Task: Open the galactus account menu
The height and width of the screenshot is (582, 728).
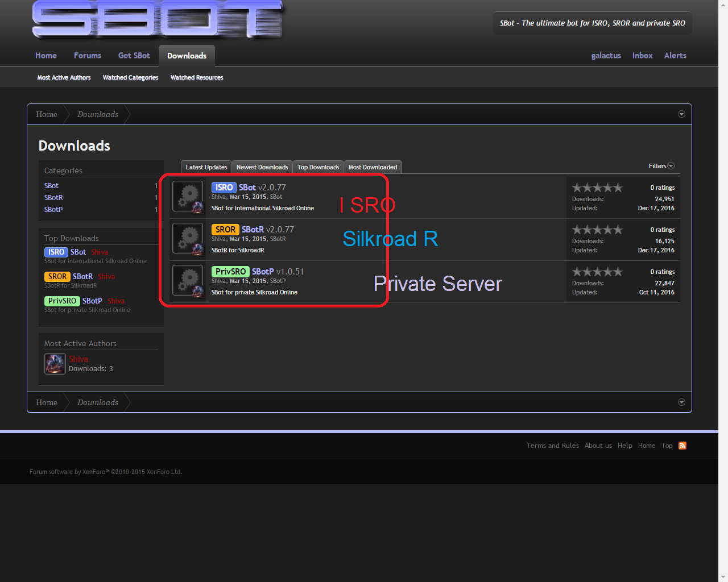Action: point(606,56)
